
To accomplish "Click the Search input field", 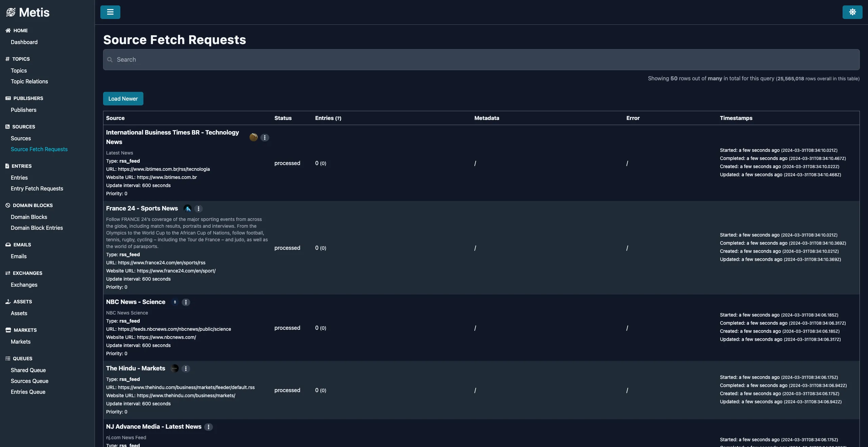I will pyautogui.click(x=481, y=59).
